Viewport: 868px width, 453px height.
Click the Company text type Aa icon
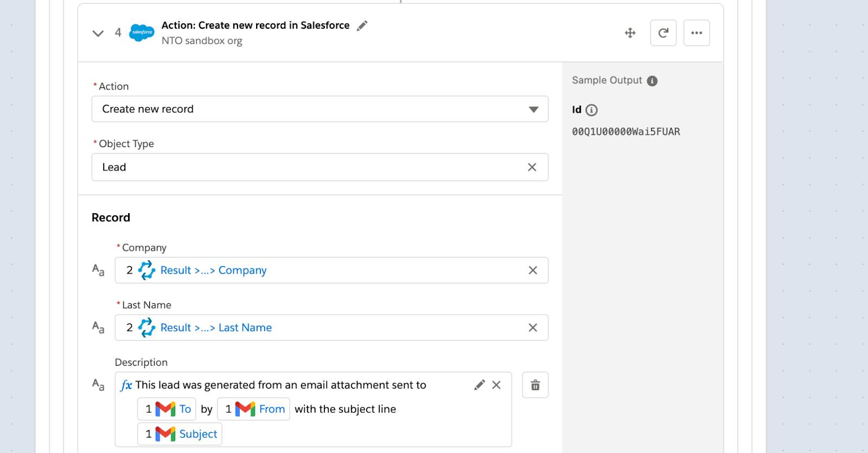click(98, 270)
